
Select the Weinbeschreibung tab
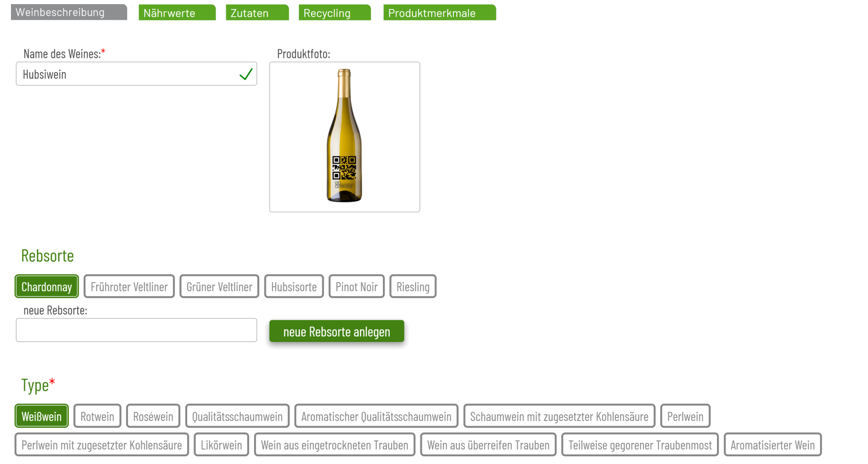(68, 12)
